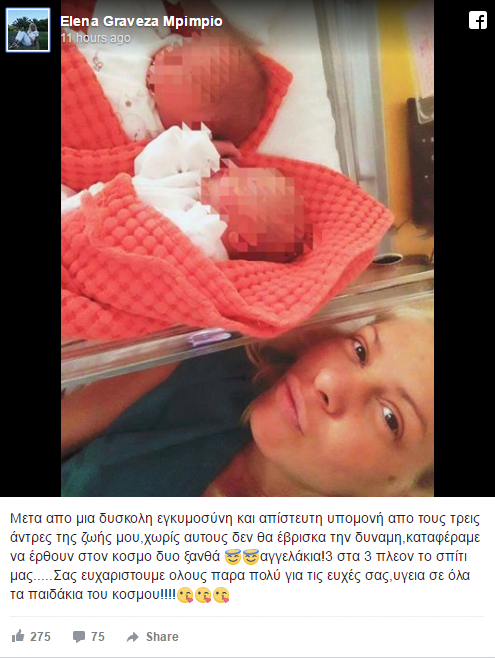Click the share arrow icon
Image resolution: width=495 pixels, height=658 pixels.
[133, 637]
